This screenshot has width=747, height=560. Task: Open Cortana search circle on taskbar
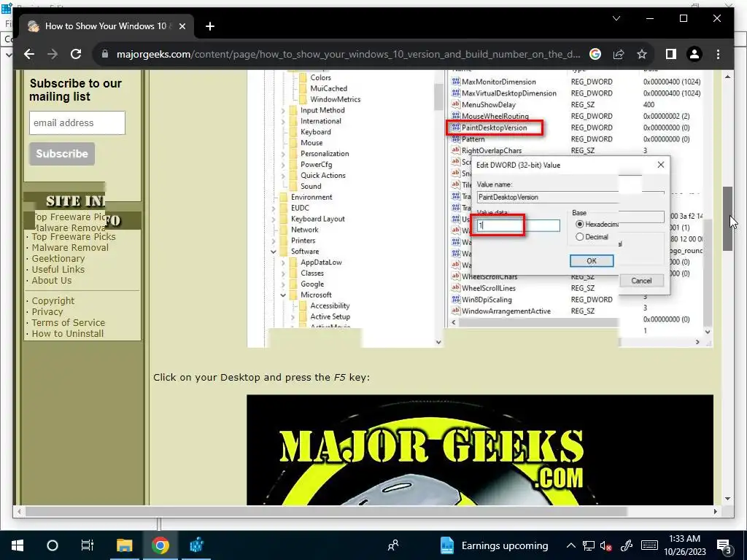(x=53, y=545)
